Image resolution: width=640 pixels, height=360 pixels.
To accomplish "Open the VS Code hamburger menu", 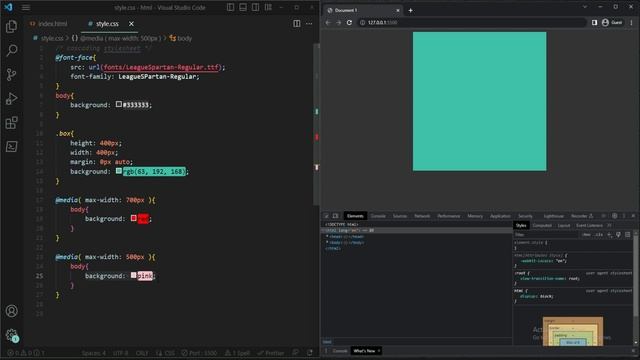I will click(x=26, y=7).
